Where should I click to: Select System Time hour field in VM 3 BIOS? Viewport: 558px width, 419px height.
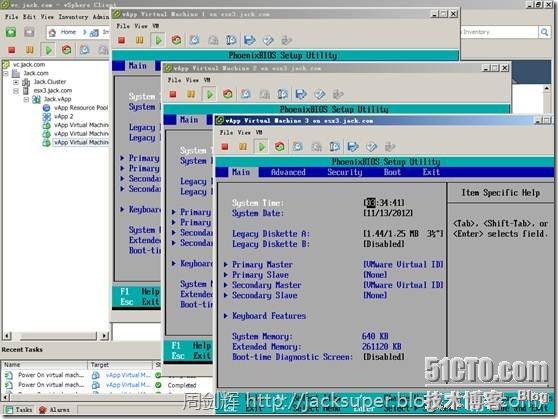pos(370,203)
